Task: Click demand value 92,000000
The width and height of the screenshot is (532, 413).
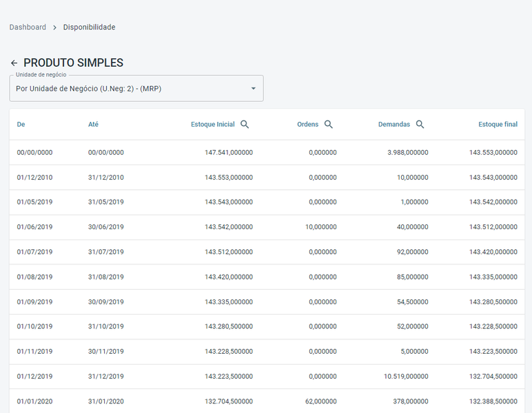Action: pos(413,252)
